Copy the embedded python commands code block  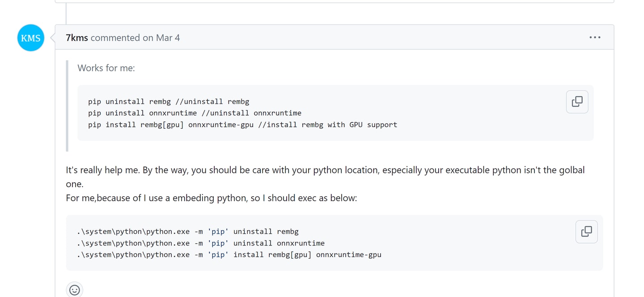[x=586, y=232]
